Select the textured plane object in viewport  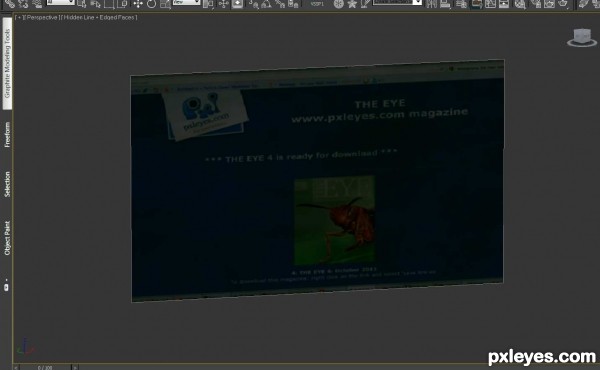click(317, 181)
